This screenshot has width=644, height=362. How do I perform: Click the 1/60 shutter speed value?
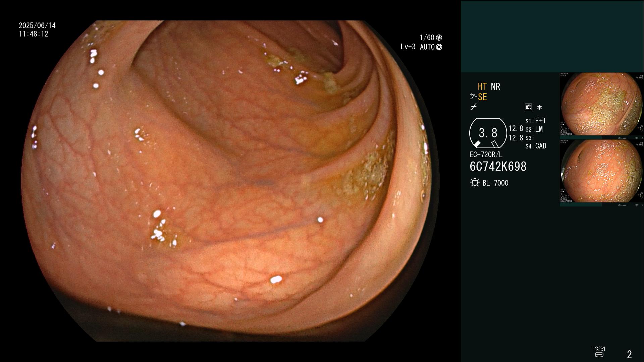click(427, 38)
